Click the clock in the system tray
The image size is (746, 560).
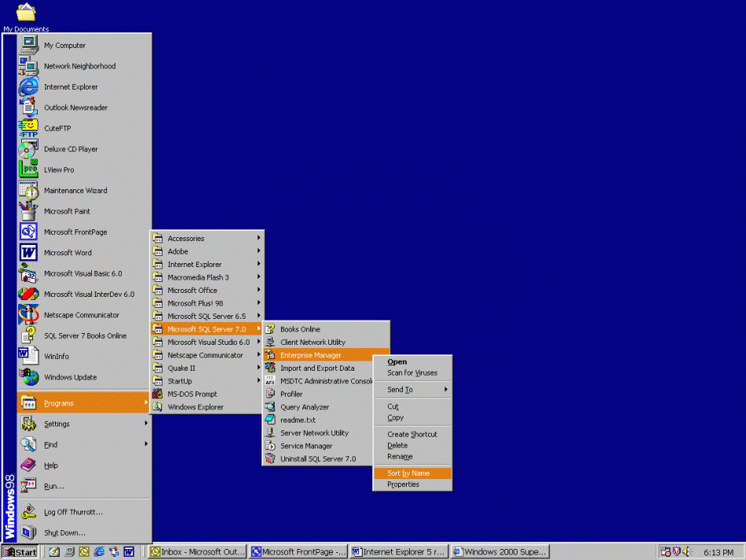click(x=719, y=553)
